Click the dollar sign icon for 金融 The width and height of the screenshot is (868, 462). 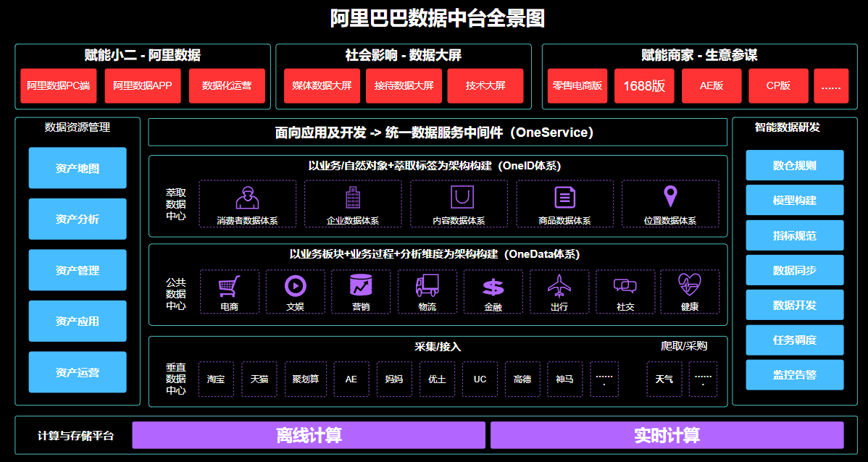(493, 287)
